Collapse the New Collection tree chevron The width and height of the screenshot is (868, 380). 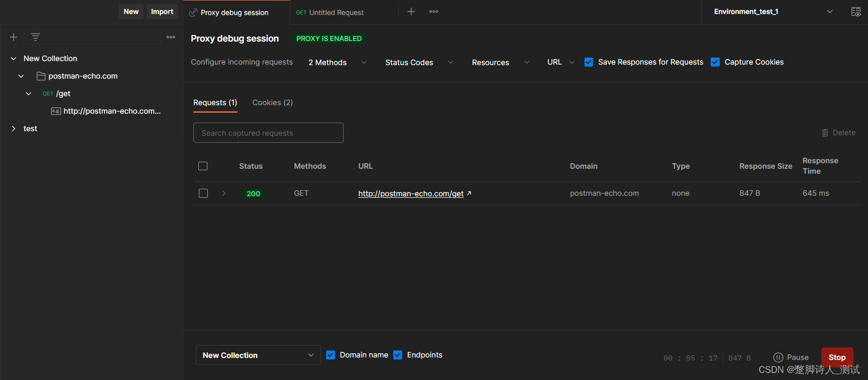[x=14, y=59]
